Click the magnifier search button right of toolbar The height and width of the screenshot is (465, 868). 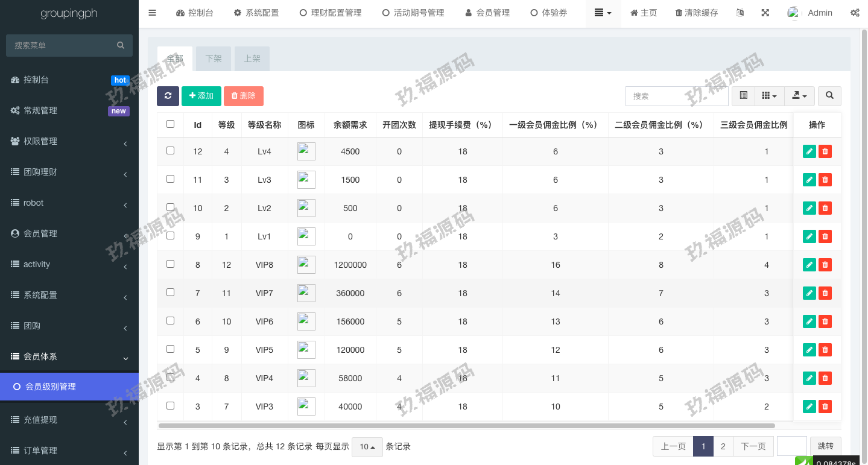coord(830,96)
